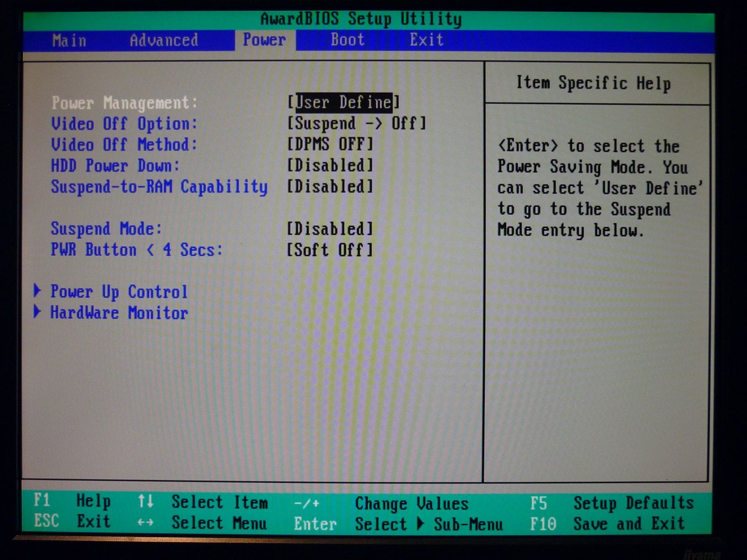Select the Power tab

[265, 40]
